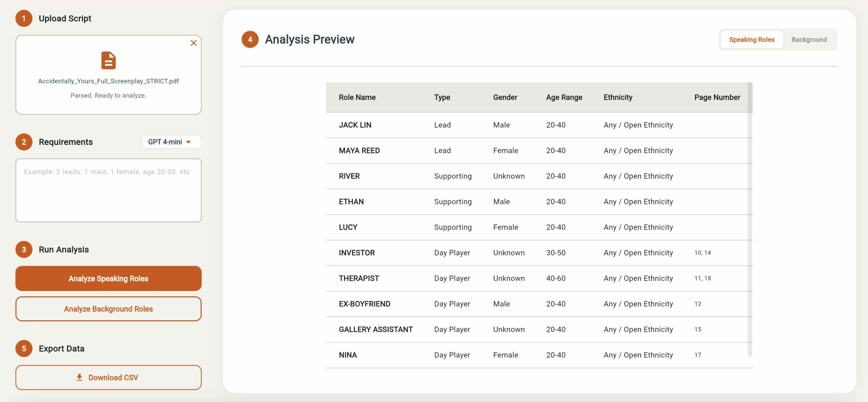Click the download icon inside Download CSV

tap(79, 377)
